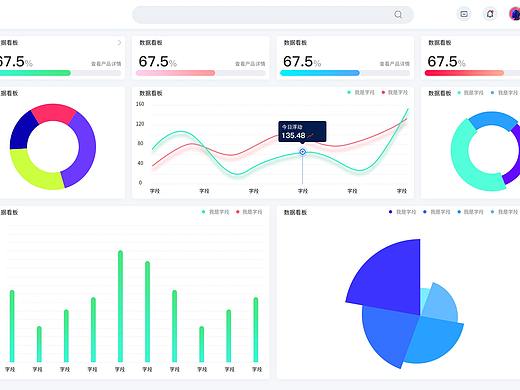Select the purple segment of the left donut chart
The height and width of the screenshot is (390, 520).
click(x=82, y=151)
